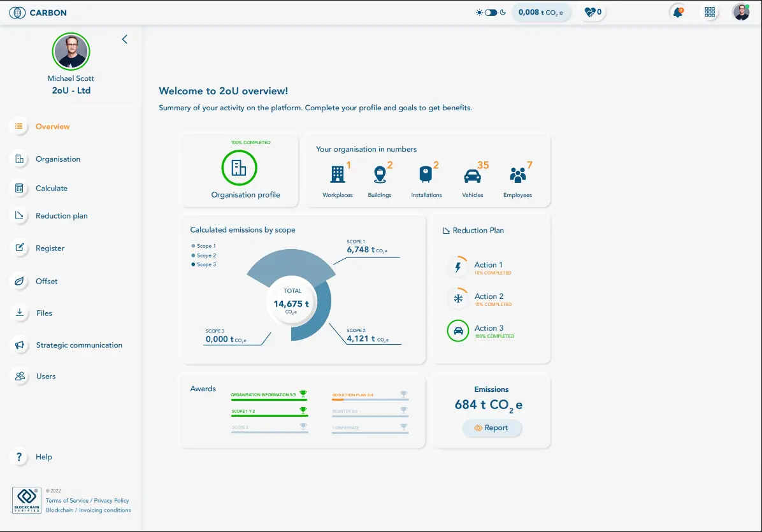Click the notification bell icon

[x=678, y=12]
